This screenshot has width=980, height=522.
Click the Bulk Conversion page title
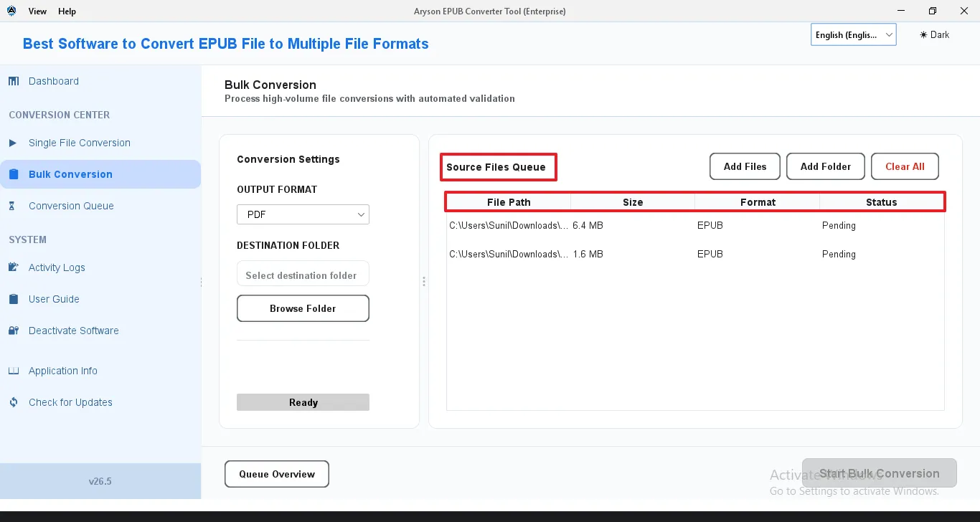coord(270,85)
